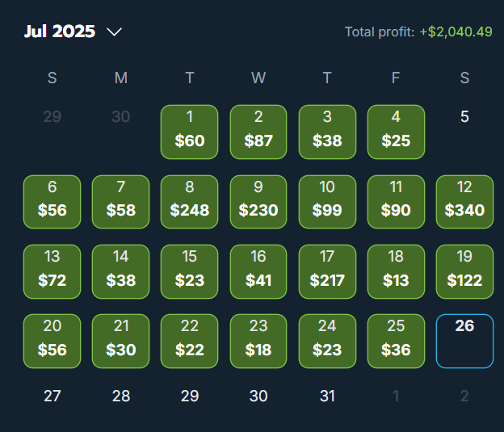Screen dimensions: 504x432
Task: Select July 1 with $60 profit
Action: 189,132
